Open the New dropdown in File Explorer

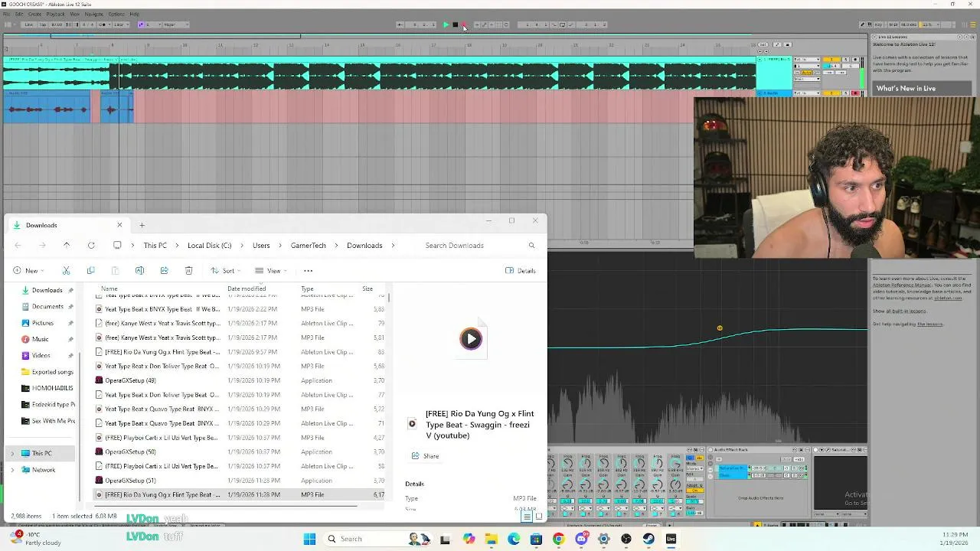point(28,270)
